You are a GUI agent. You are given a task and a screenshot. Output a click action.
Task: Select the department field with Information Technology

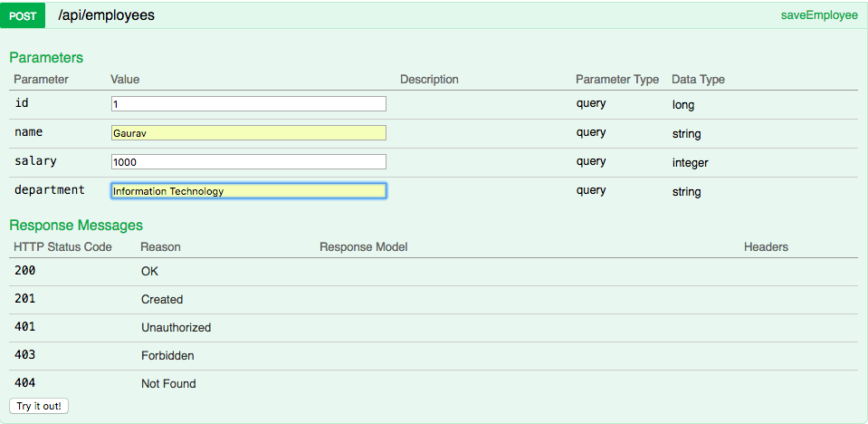pos(249,190)
